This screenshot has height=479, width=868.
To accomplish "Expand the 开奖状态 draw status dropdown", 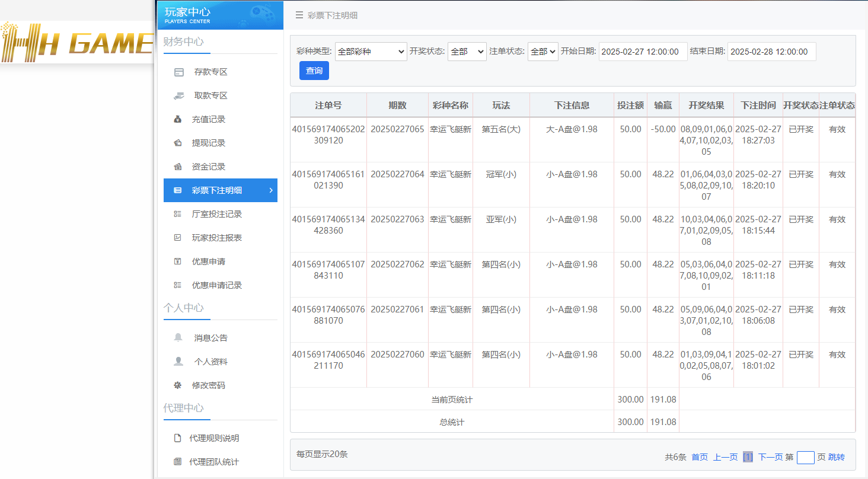I will tap(467, 52).
